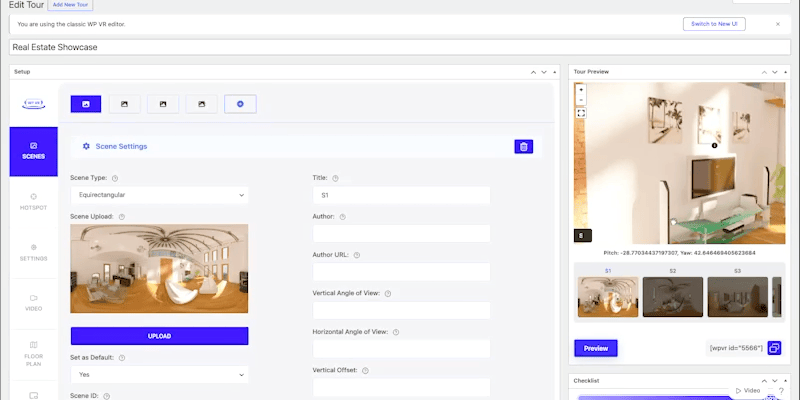Open the Set as Default dropdown

pyautogui.click(x=160, y=374)
